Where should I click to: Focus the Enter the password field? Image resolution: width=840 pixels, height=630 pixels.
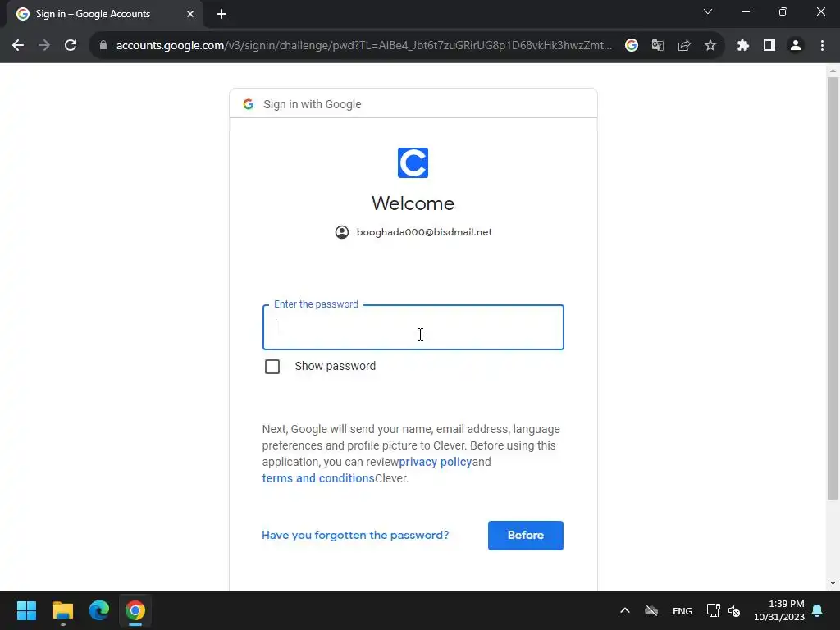[x=413, y=327]
